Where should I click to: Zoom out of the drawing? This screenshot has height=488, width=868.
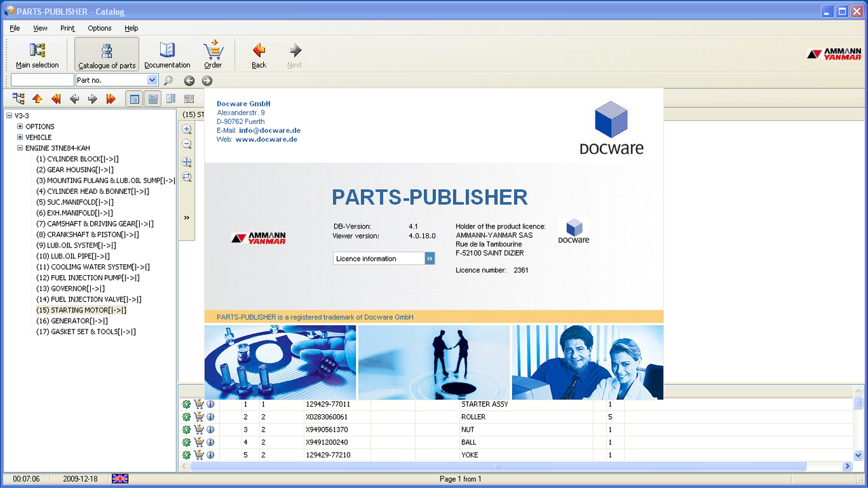pyautogui.click(x=186, y=144)
